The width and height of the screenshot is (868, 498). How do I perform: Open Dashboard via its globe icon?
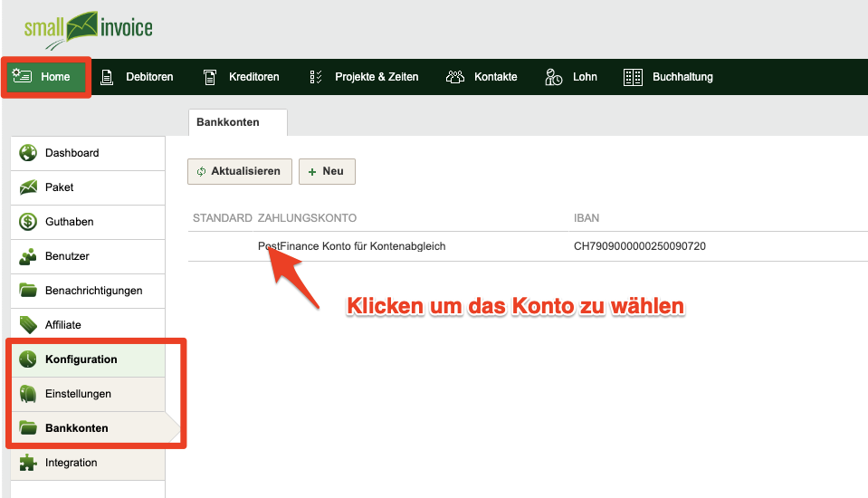pyautogui.click(x=28, y=153)
